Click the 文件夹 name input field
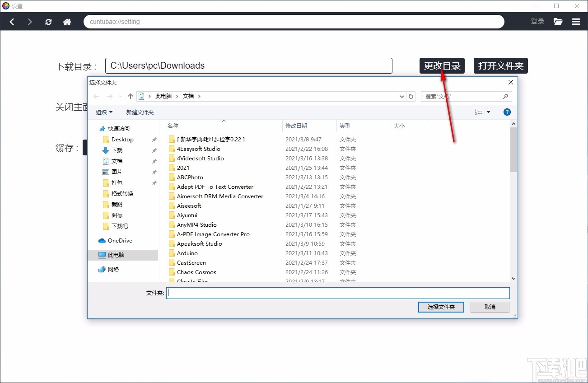The image size is (588, 383). tap(338, 293)
